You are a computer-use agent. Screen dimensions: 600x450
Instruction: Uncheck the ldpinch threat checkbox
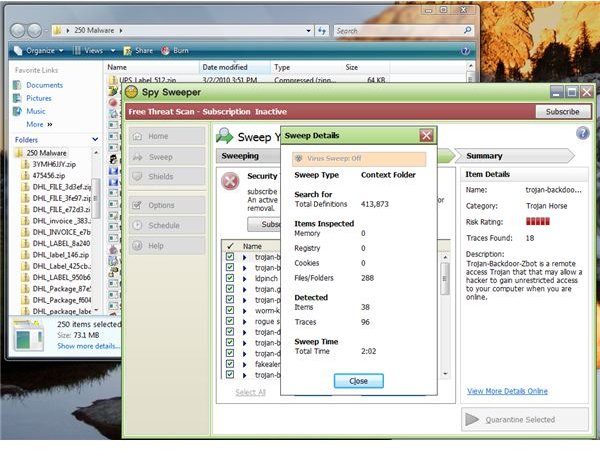(230, 278)
